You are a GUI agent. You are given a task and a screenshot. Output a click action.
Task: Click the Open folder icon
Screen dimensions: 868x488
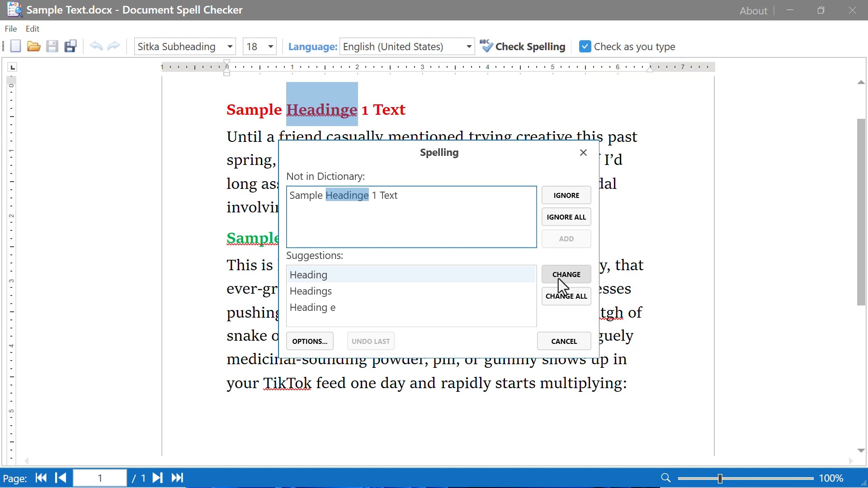coord(33,47)
